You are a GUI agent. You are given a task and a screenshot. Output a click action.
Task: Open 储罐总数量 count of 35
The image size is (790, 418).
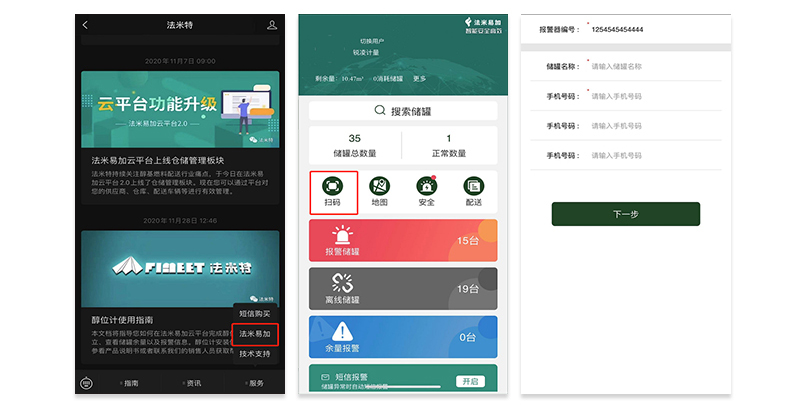[355, 145]
